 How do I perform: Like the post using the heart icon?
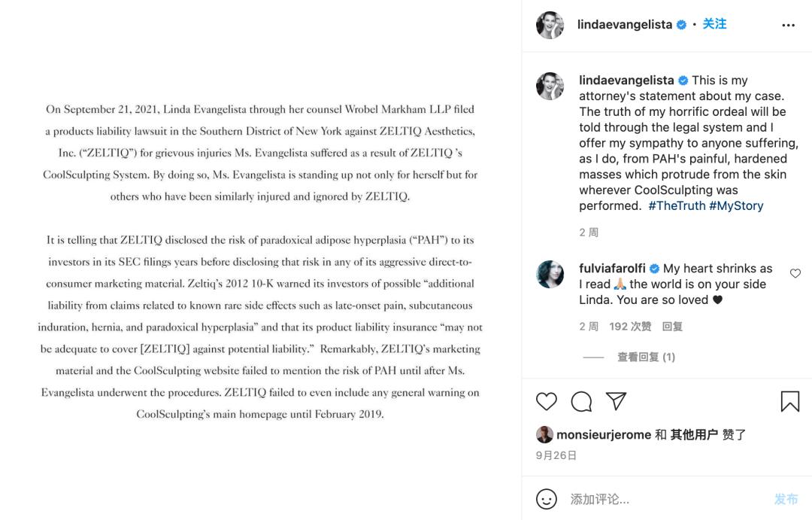click(x=547, y=402)
